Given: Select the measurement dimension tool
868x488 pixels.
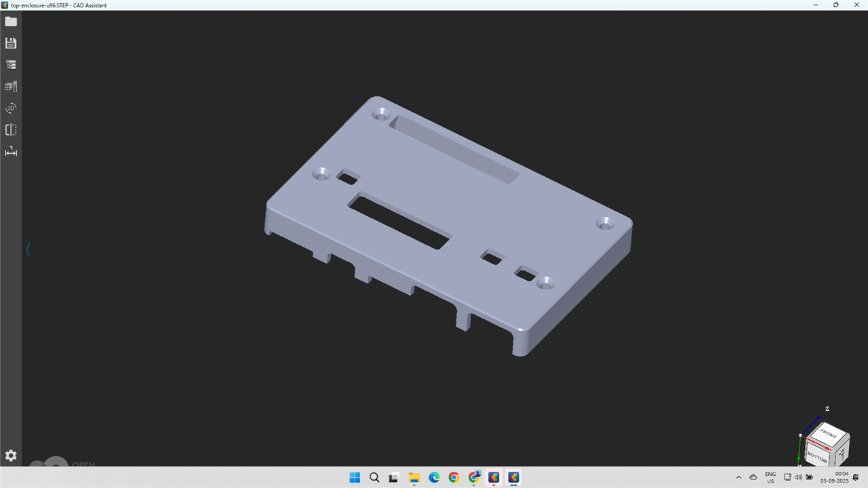Looking at the screenshot, I should coord(11,151).
